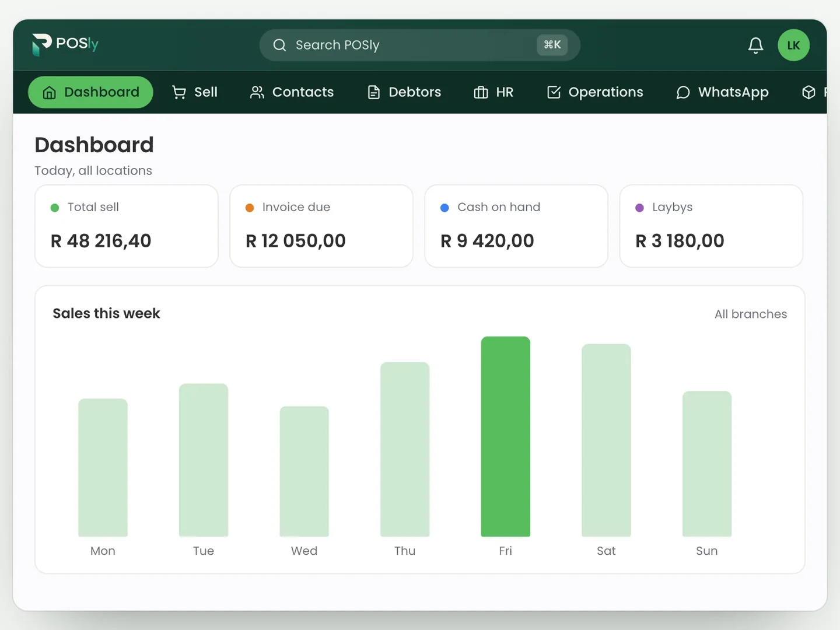Image resolution: width=840 pixels, height=630 pixels.
Task: Click the chat bubble WhatsApp icon
Action: (683, 92)
